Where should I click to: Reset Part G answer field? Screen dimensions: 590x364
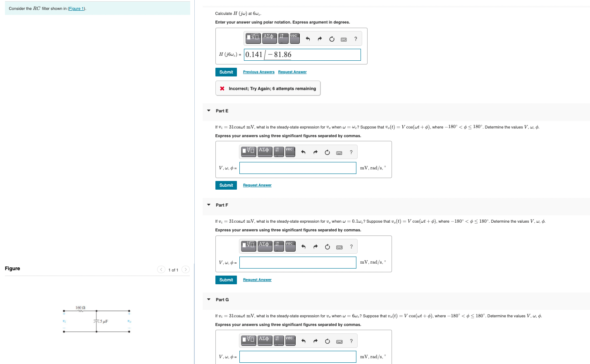[327, 341]
